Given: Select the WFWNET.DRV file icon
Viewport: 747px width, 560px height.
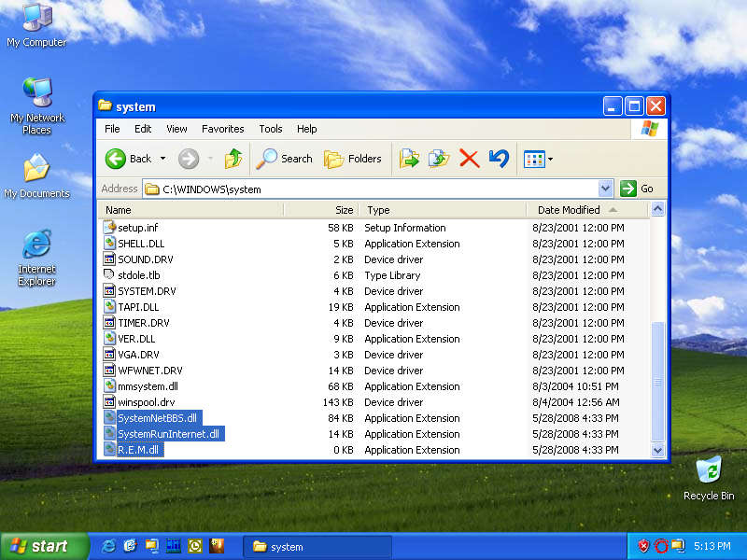Looking at the screenshot, I should point(109,370).
